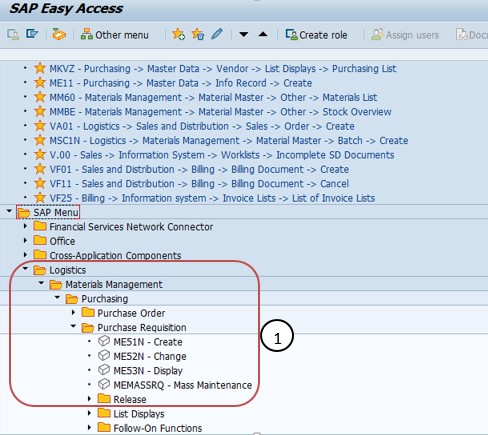Select the Purchase Requisition tree label

point(142,328)
